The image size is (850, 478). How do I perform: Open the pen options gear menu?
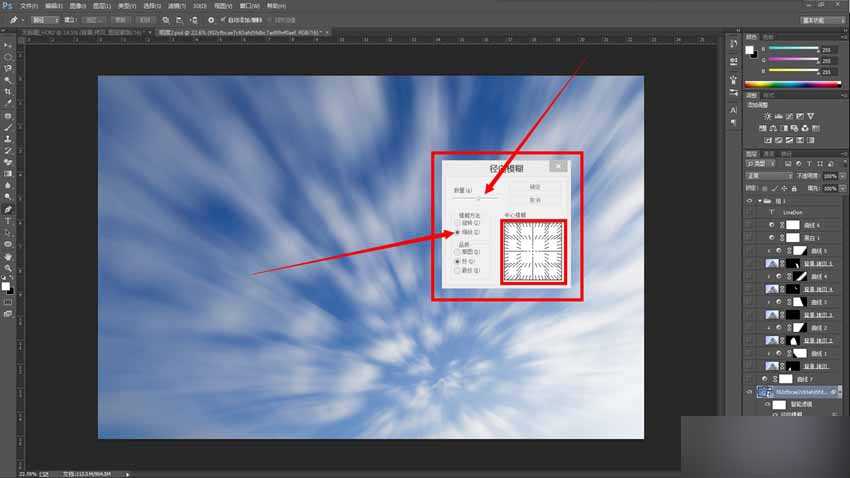click(211, 20)
